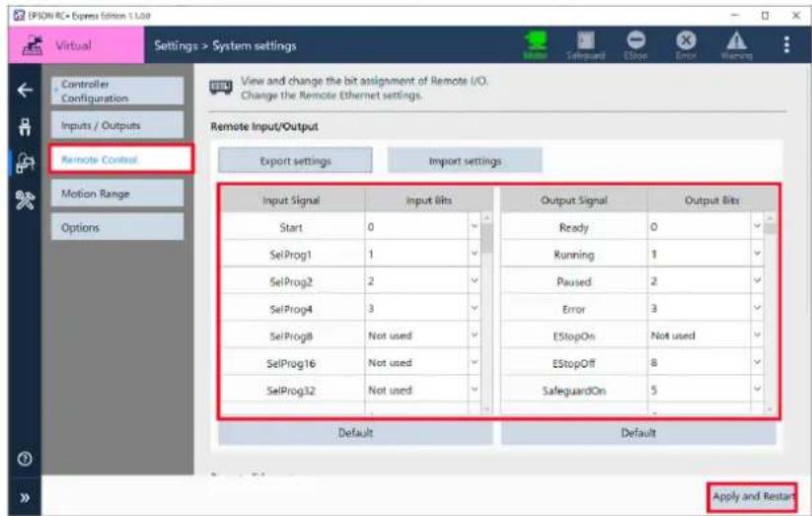Click the Remote I/O connector icon

pyautogui.click(x=221, y=87)
